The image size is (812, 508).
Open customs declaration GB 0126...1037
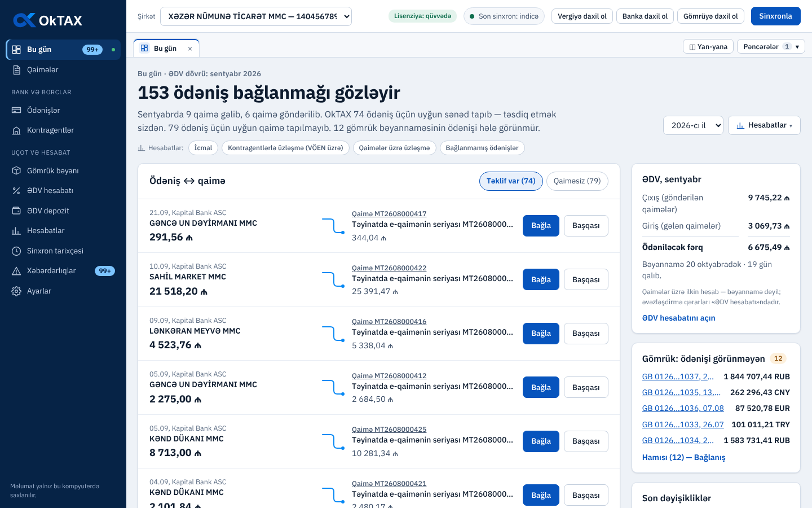tap(678, 376)
